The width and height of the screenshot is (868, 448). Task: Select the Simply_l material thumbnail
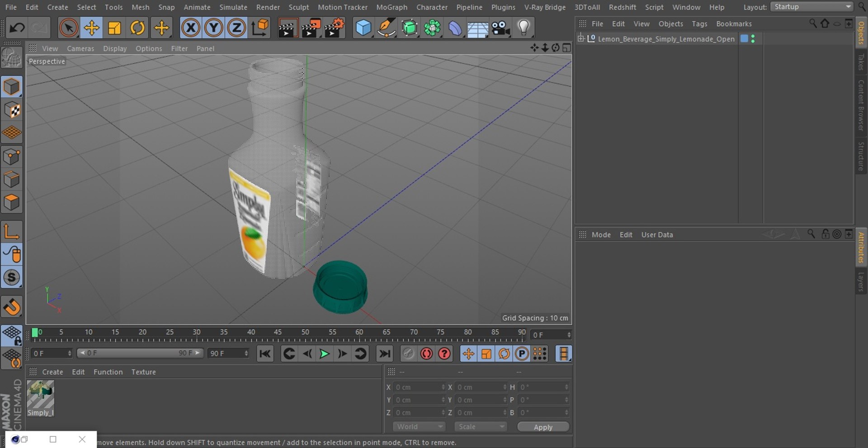point(40,398)
